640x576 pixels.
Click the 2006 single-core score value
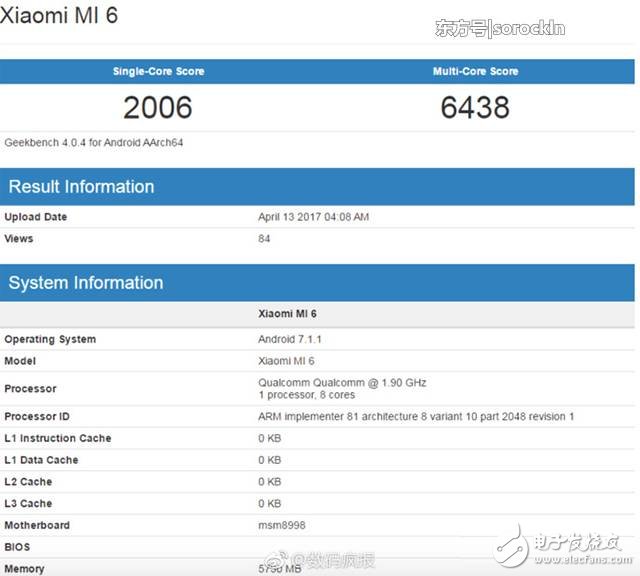[157, 107]
